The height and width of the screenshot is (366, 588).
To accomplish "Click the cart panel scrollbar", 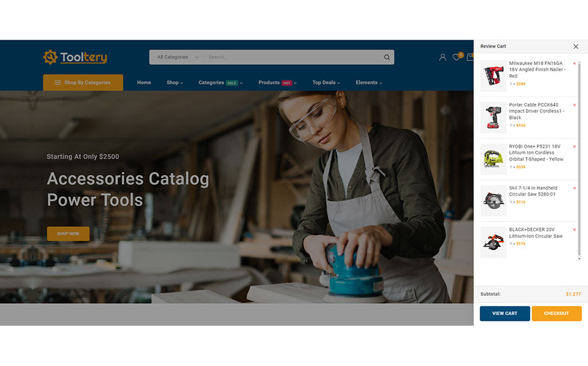I will tap(579, 160).
